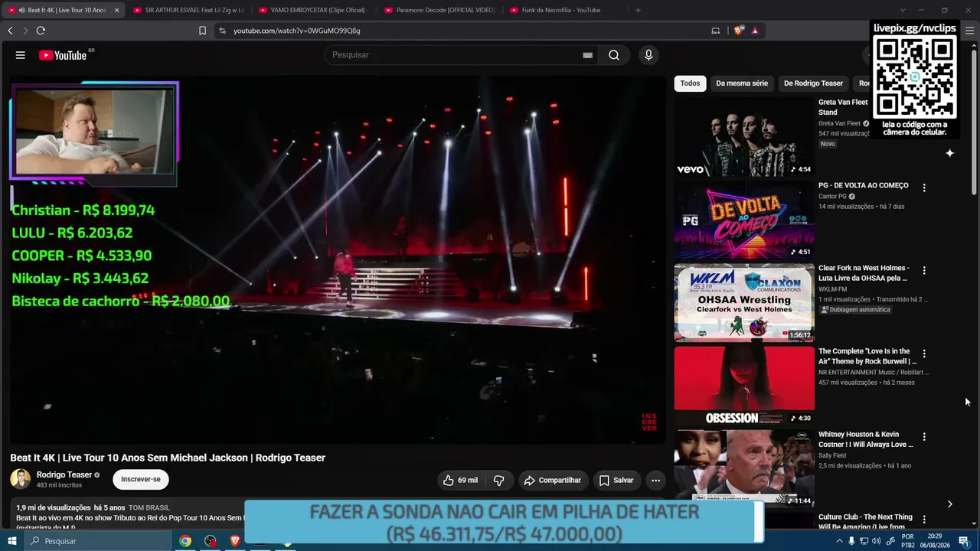Click the cast/picture-in-picture icon in address bar
Viewport: 980px width, 551px height.
click(716, 31)
